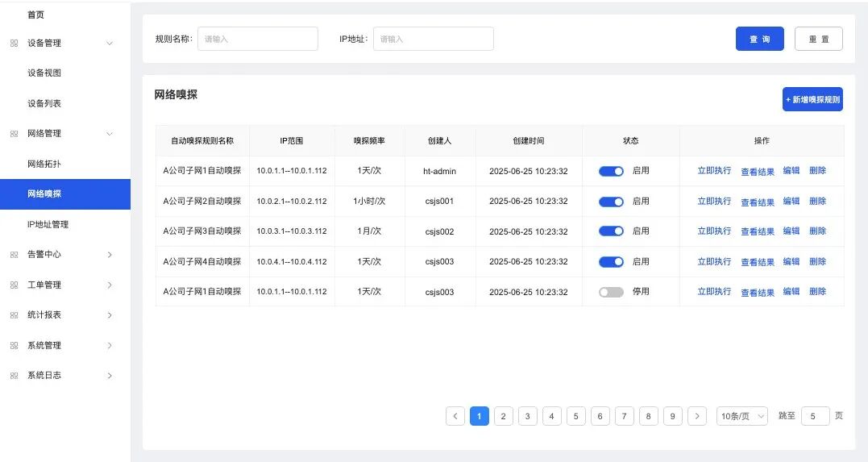Viewport: 868px width, 462px height.
Task: Click 查看结果 for A公司子网2自动嗅探
Action: 758,202
